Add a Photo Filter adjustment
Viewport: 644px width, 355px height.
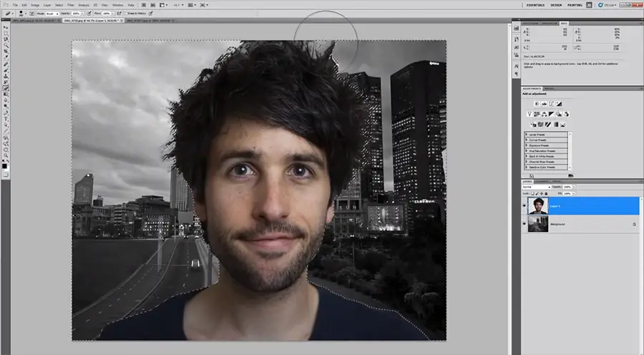coord(559,115)
